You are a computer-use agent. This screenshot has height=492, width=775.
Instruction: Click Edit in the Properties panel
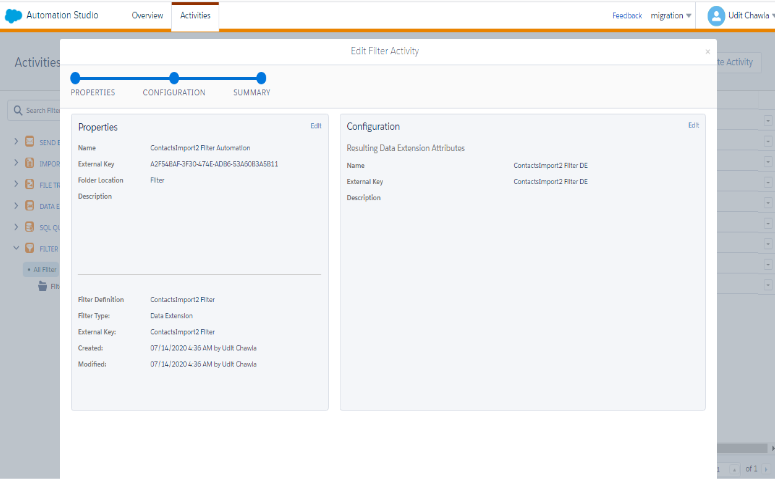tap(316, 126)
